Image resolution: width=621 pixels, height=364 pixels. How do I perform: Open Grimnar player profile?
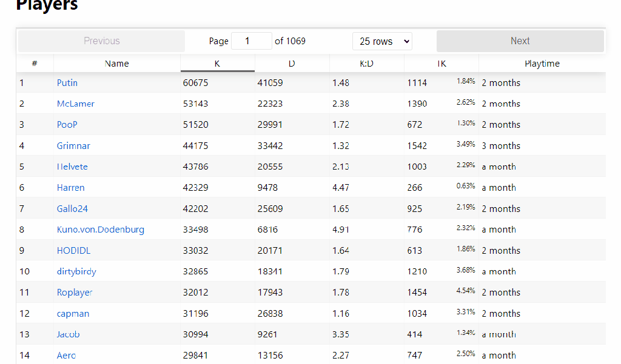click(73, 146)
